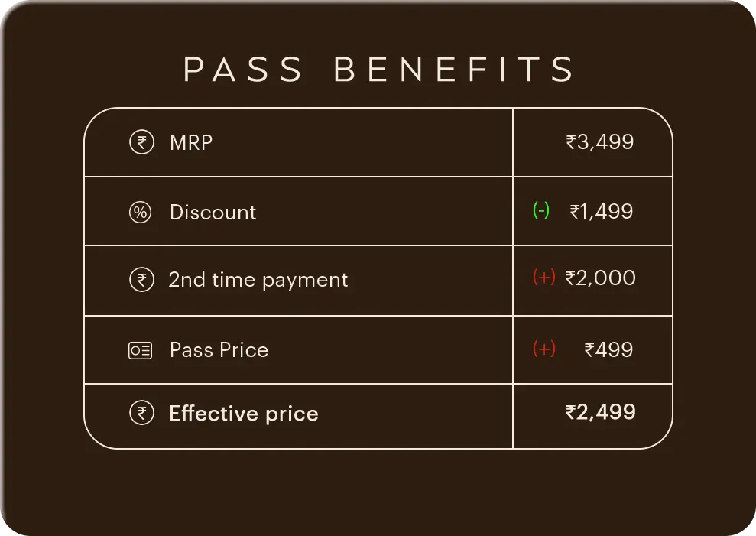Click the ₹3,499 MRP amount
This screenshot has width=756, height=536.
(x=600, y=142)
